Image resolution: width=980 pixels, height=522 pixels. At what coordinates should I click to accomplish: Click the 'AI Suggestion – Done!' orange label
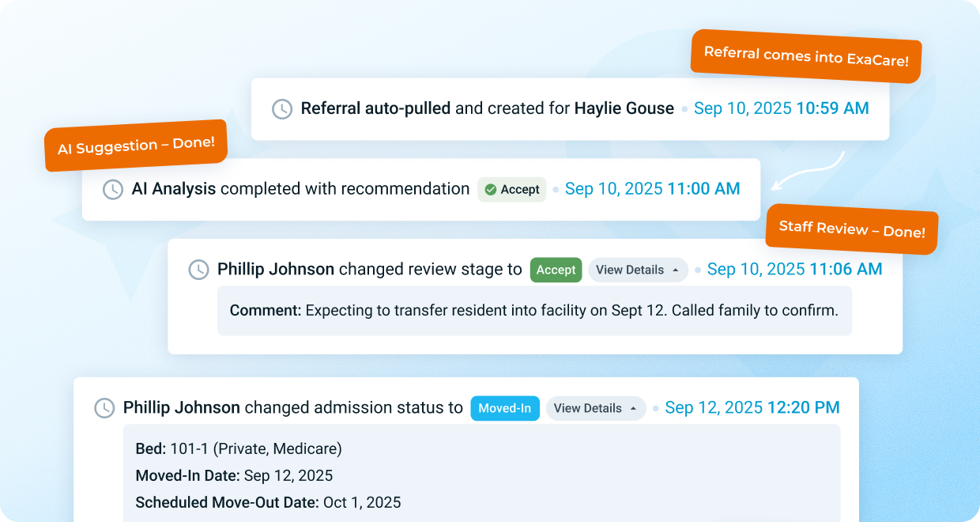(x=136, y=146)
